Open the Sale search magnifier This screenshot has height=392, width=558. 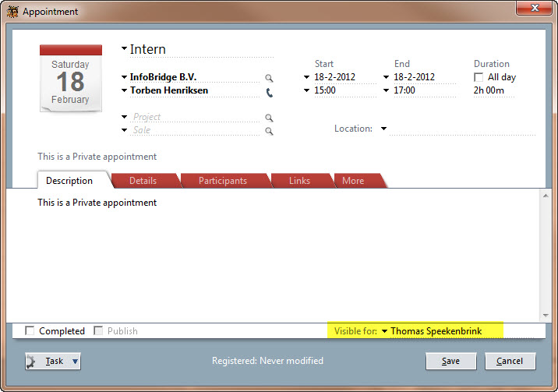[269, 131]
